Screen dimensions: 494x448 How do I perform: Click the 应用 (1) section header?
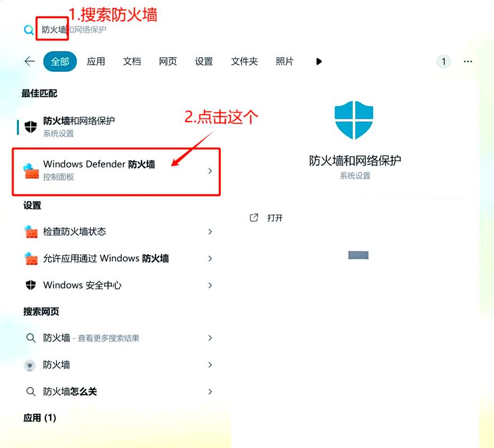tap(40, 418)
